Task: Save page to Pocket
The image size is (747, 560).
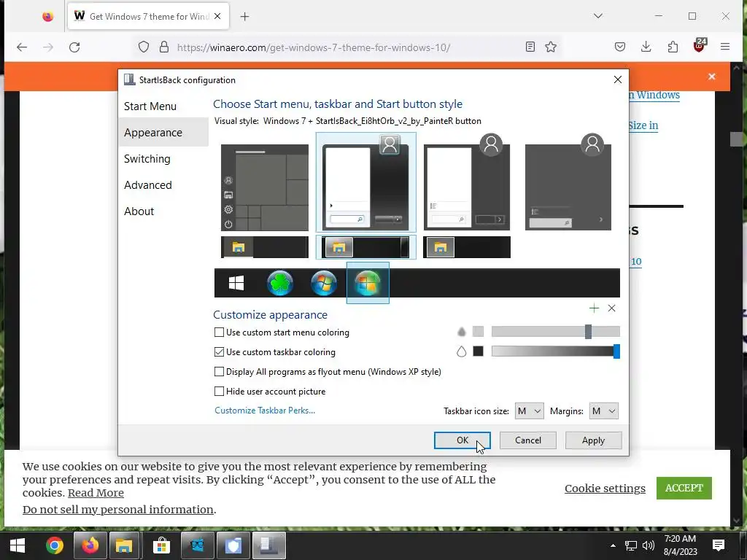Action: [x=620, y=47]
